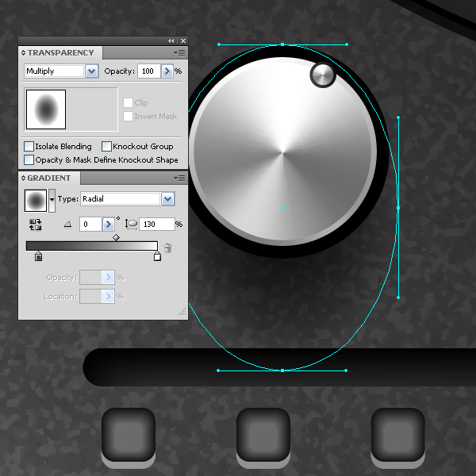Click the gradient stop Opacity field
Viewport: 476px width, 476px height.
[90, 278]
